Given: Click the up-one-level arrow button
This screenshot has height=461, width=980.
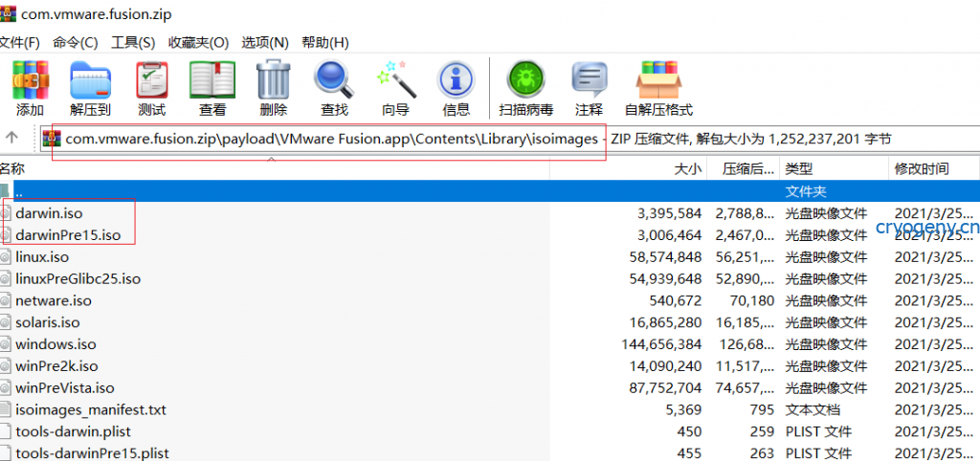Looking at the screenshot, I should click(x=11, y=138).
